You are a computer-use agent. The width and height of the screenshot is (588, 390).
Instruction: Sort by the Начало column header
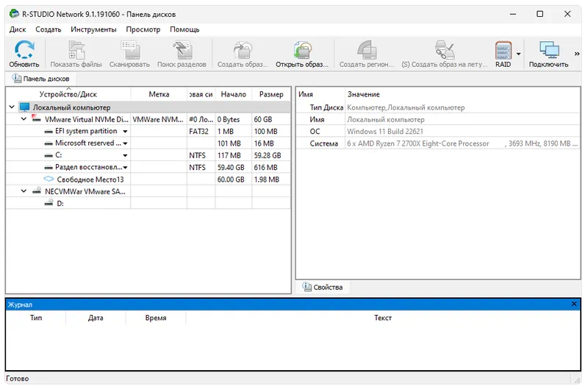(233, 94)
